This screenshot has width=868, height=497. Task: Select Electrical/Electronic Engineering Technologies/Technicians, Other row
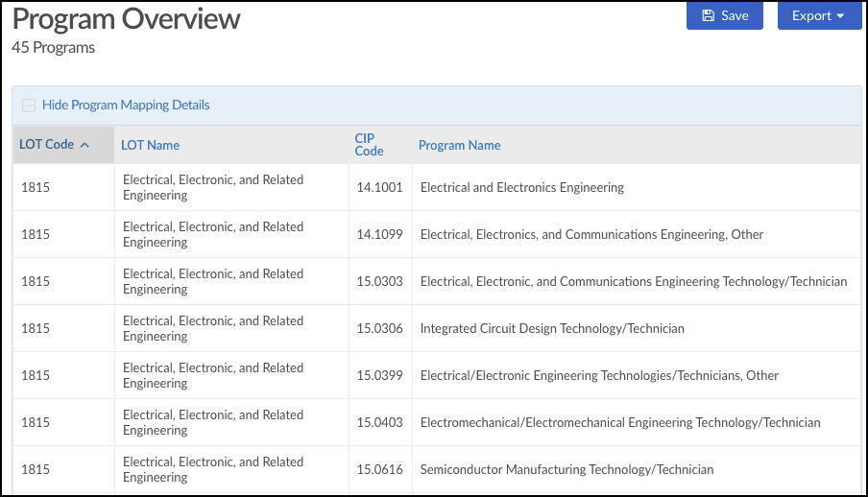click(x=437, y=375)
